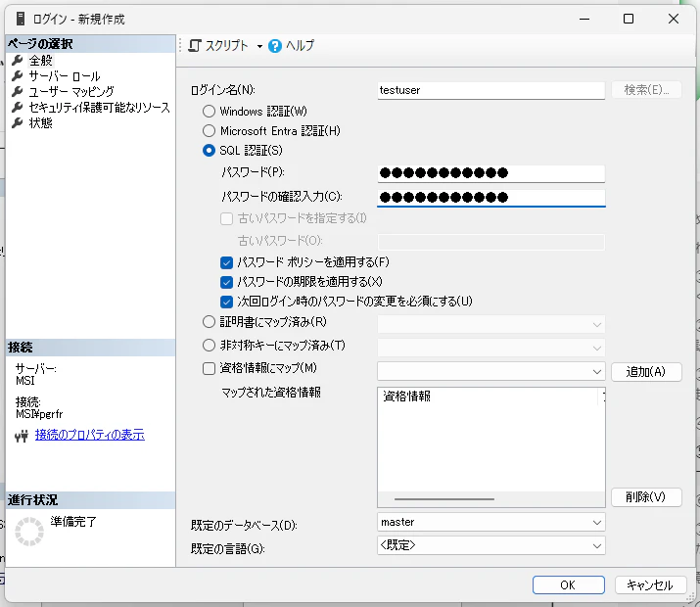Click the blue ヘルプ question mark icon
Screen dimensions: 700x607
point(274,45)
